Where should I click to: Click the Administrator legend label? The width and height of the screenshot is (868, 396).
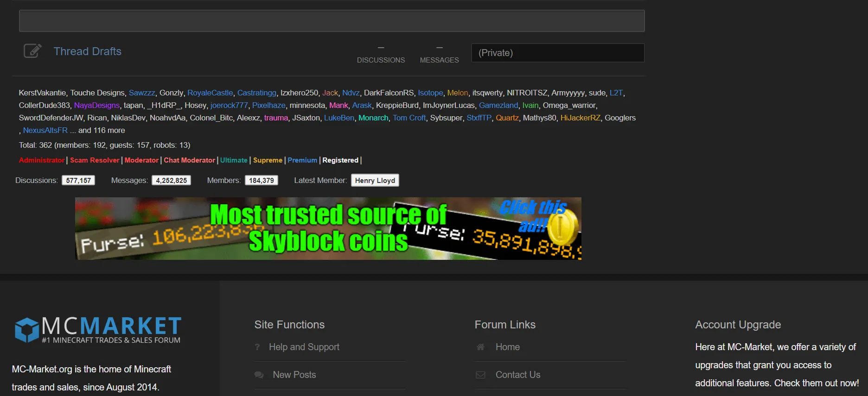click(x=42, y=160)
